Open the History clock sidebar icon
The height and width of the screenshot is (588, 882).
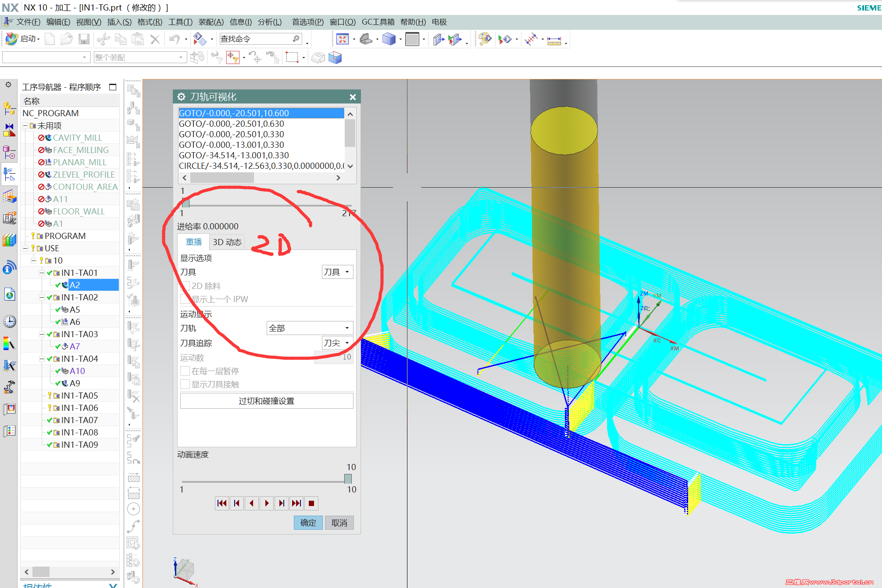9,321
